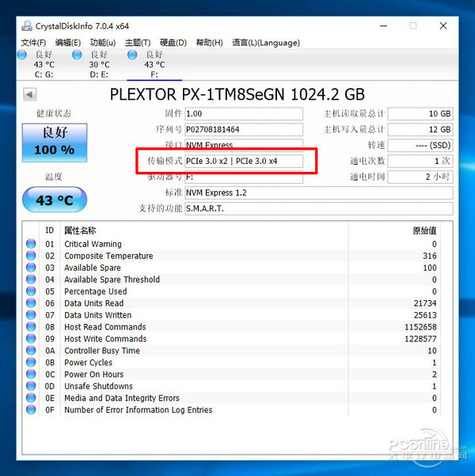
Task: Click host writes total 12 GB
Action: 420,130
